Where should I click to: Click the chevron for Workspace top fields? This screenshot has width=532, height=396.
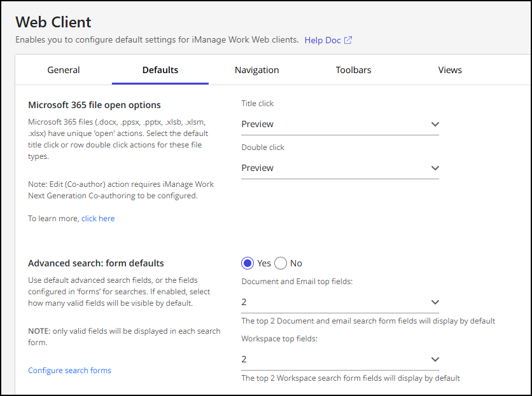point(435,359)
